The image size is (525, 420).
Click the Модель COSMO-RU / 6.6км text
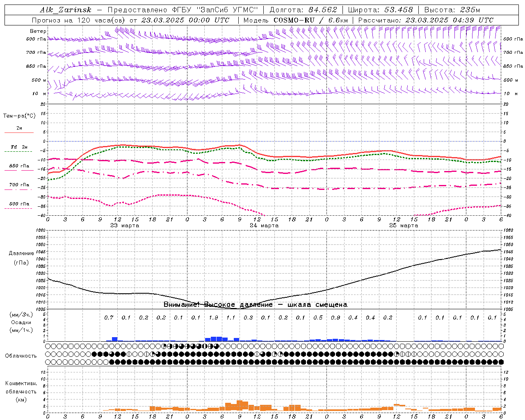coord(296,20)
